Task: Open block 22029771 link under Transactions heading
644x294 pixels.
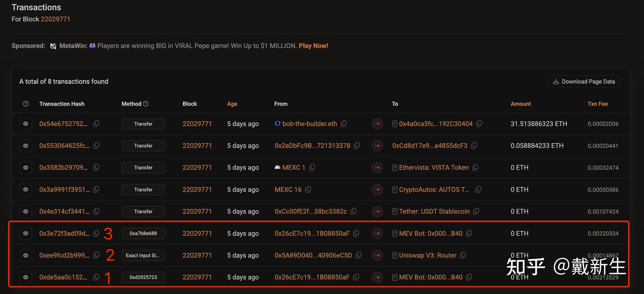Action: click(55, 19)
